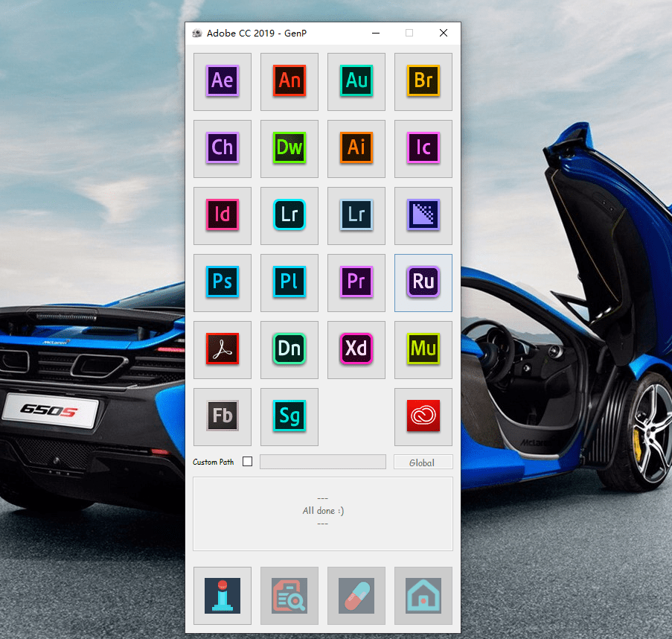Click the Creative Cloud red icon

click(x=423, y=416)
